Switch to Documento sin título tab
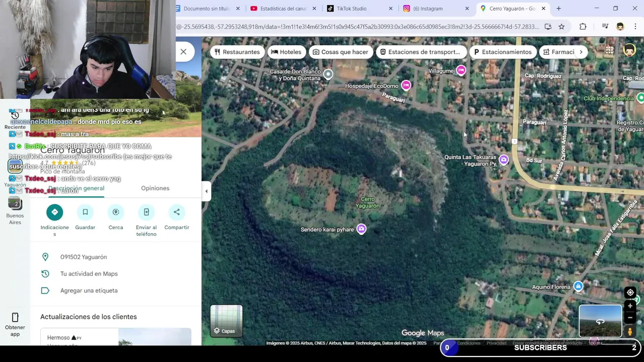Image resolution: width=644 pixels, height=362 pixels. [206, 9]
